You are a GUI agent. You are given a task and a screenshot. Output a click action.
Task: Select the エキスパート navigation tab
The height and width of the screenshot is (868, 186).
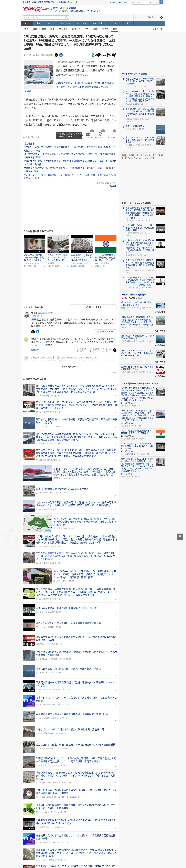[64, 24]
